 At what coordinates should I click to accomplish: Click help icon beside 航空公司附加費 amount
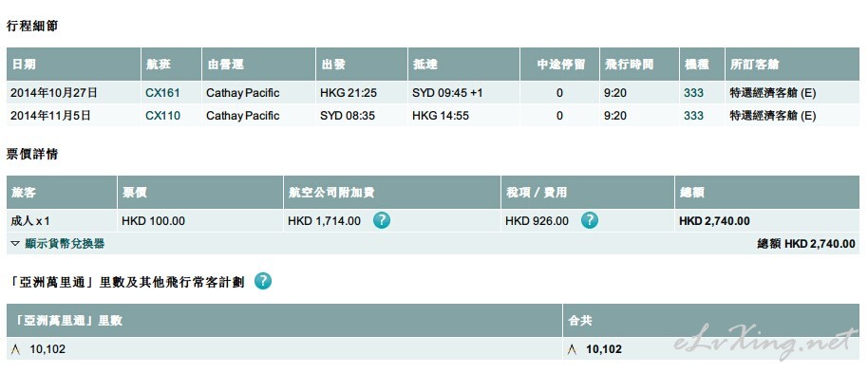click(x=382, y=220)
